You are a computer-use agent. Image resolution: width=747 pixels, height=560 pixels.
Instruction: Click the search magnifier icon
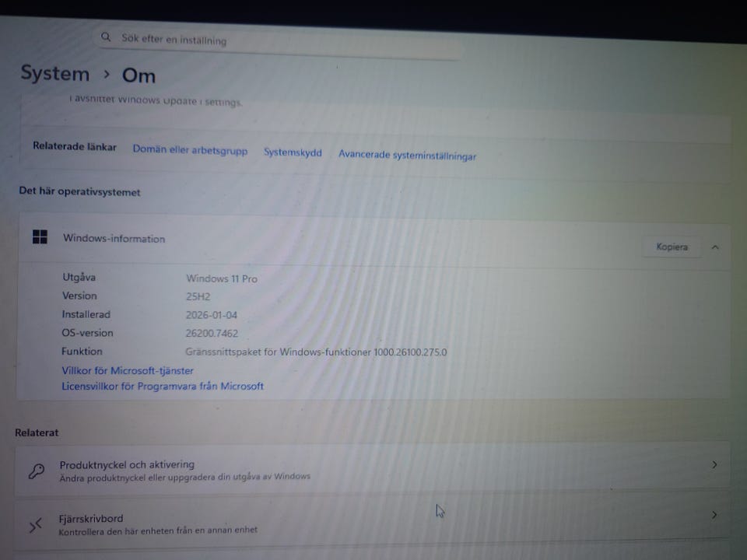point(106,37)
